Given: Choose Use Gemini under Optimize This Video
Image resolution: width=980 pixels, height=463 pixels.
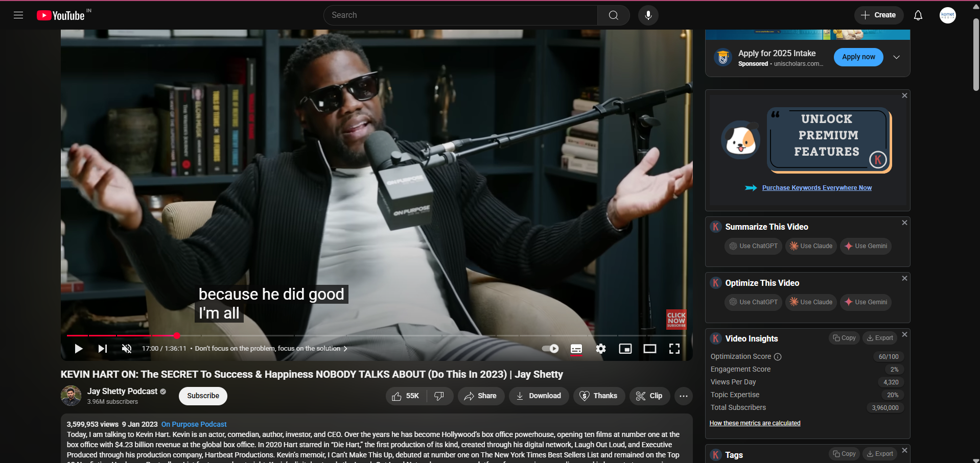Looking at the screenshot, I should tap(866, 302).
